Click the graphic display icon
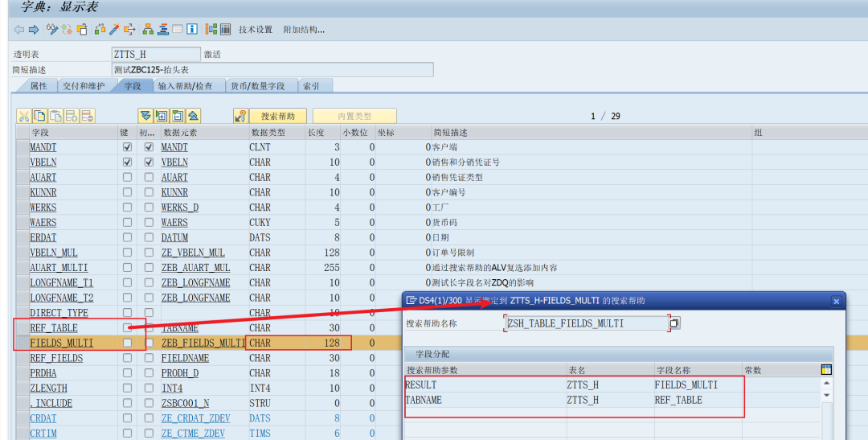Screen dimensions: 868x440 211,30
